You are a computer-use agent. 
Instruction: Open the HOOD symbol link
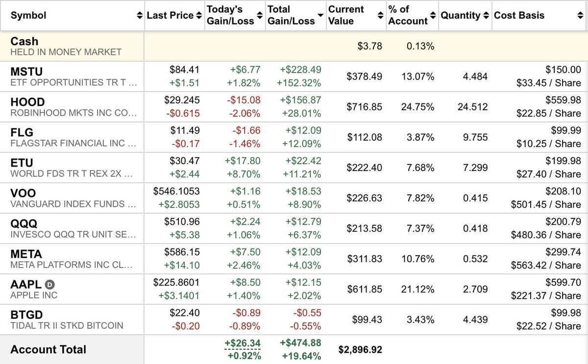click(27, 102)
